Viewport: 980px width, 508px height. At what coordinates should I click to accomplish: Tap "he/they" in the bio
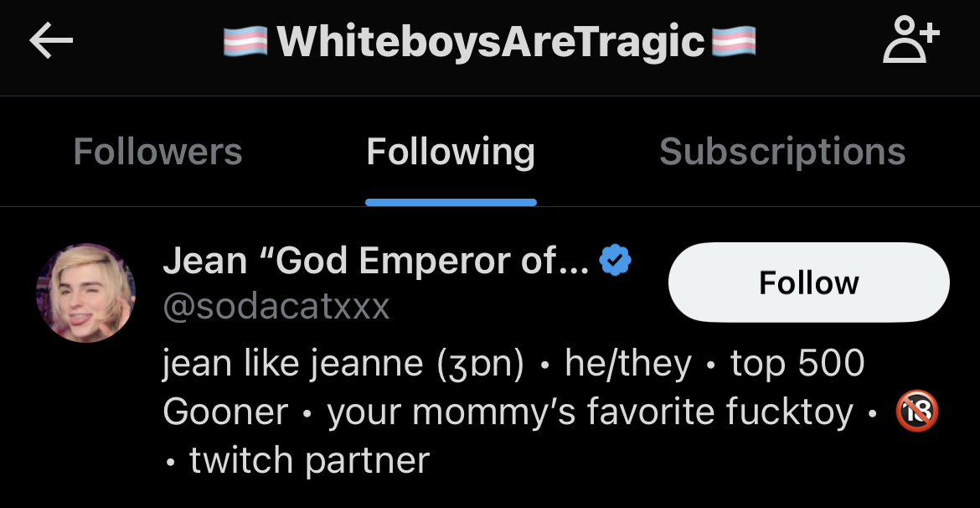pyautogui.click(x=628, y=364)
